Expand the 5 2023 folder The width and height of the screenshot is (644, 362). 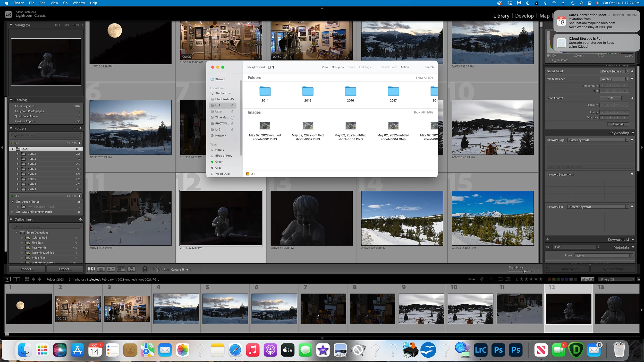tap(18, 169)
